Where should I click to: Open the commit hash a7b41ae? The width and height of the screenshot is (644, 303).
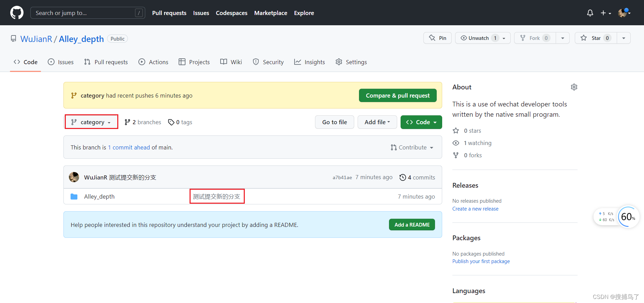click(342, 177)
